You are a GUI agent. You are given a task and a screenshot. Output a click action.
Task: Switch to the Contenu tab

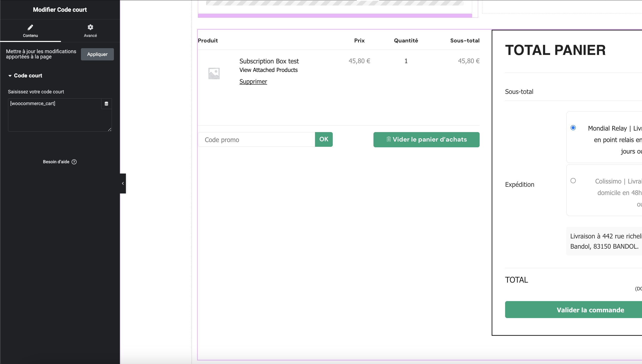30,31
